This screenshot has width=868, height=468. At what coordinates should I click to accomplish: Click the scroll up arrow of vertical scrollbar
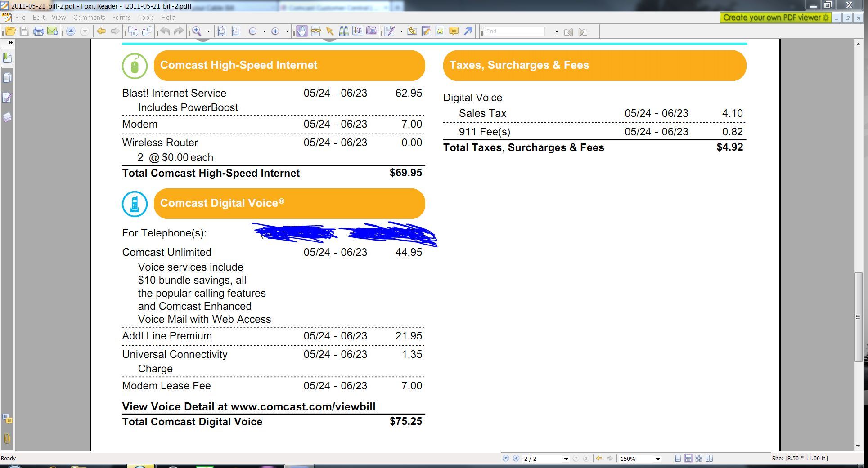[859, 44]
